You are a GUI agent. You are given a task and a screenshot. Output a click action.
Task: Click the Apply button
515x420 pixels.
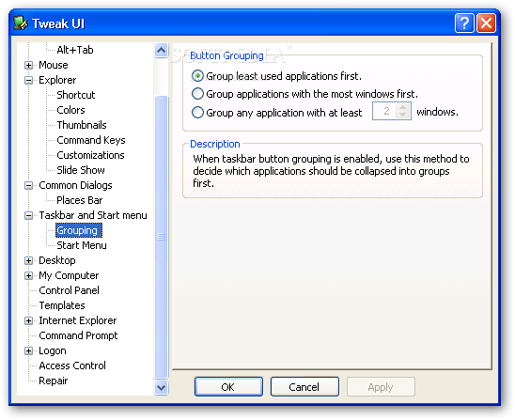coord(381,387)
